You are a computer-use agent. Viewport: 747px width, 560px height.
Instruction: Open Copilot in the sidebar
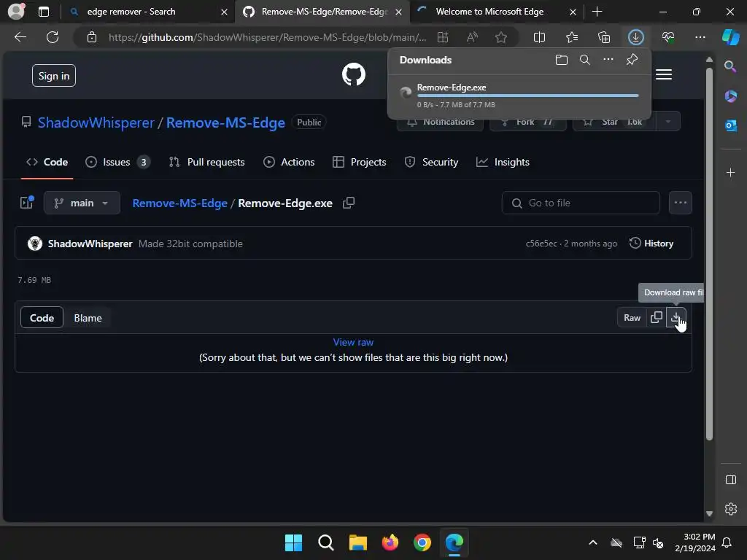(731, 37)
